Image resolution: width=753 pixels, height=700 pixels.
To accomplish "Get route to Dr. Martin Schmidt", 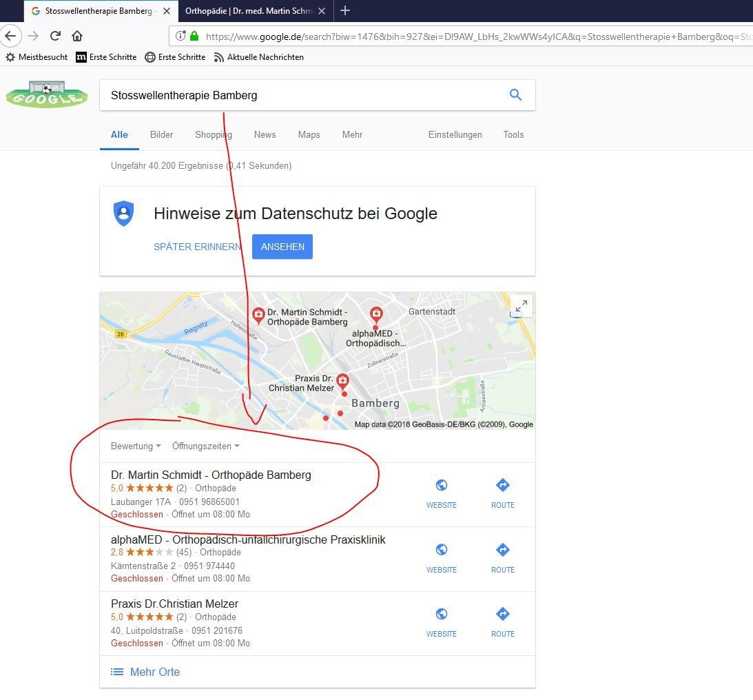I will (503, 493).
